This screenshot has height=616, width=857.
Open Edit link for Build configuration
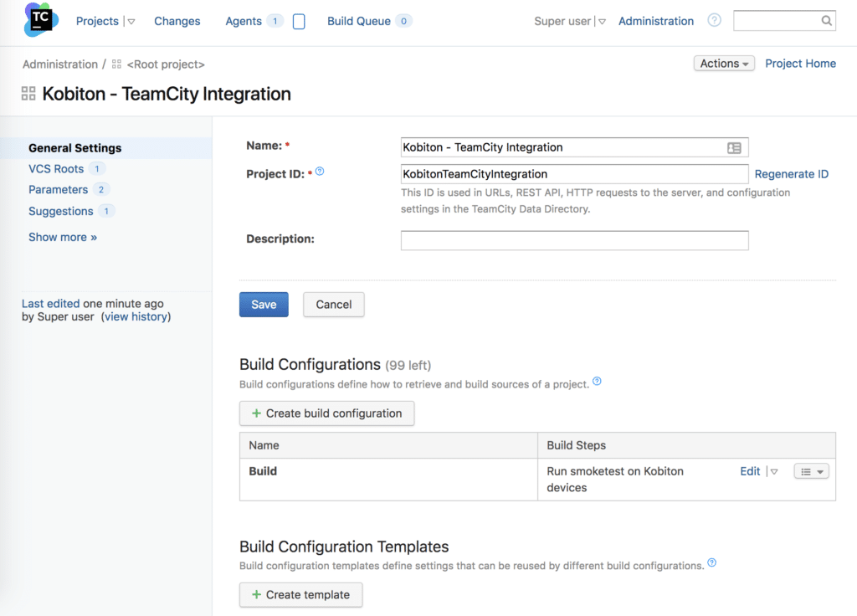(750, 471)
